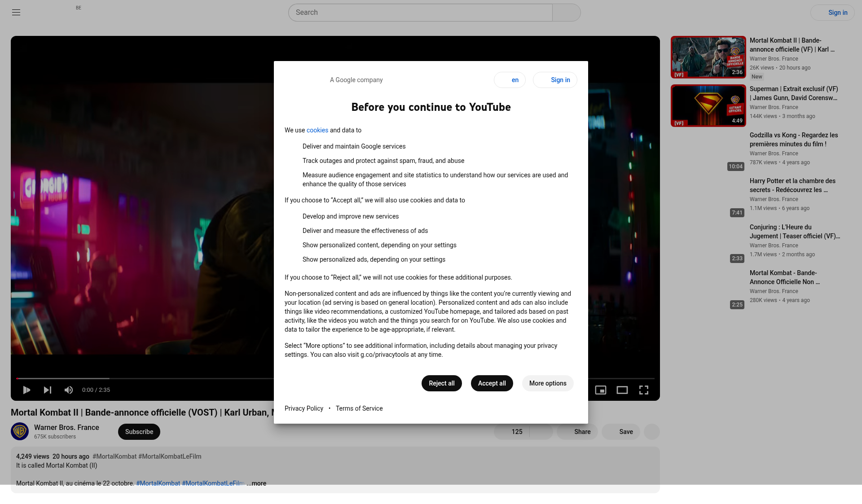Reject all cookies
This screenshot has height=504, width=862.
click(x=442, y=383)
